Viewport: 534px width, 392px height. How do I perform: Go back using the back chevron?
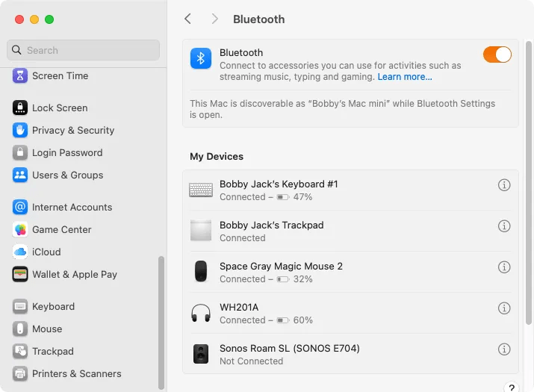187,19
